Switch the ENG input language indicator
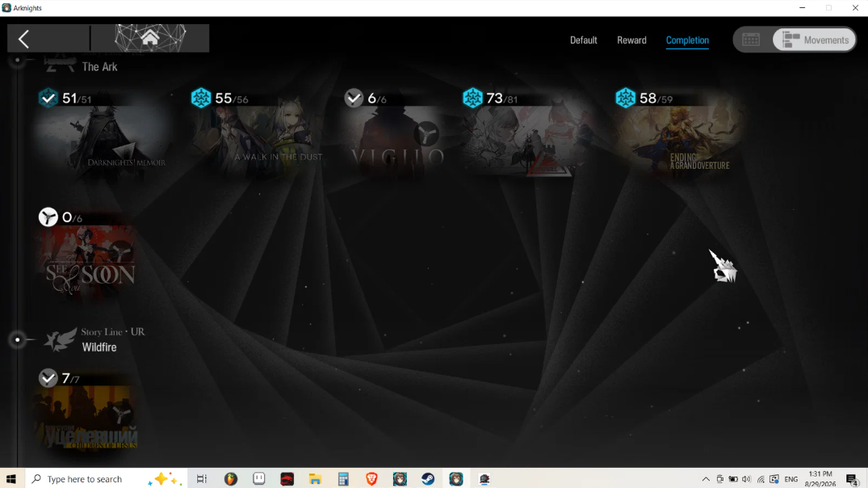The height and width of the screenshot is (488, 868). tap(791, 479)
